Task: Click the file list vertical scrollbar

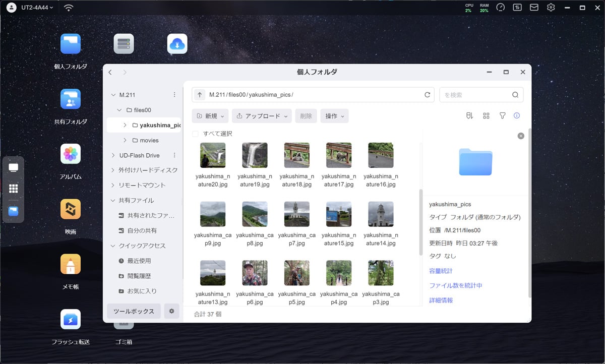Action: (421, 222)
